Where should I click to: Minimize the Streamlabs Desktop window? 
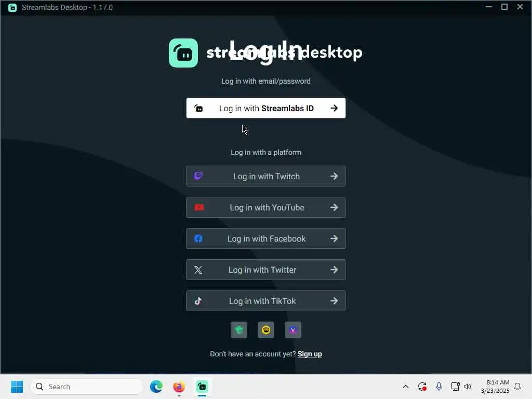[x=488, y=7]
